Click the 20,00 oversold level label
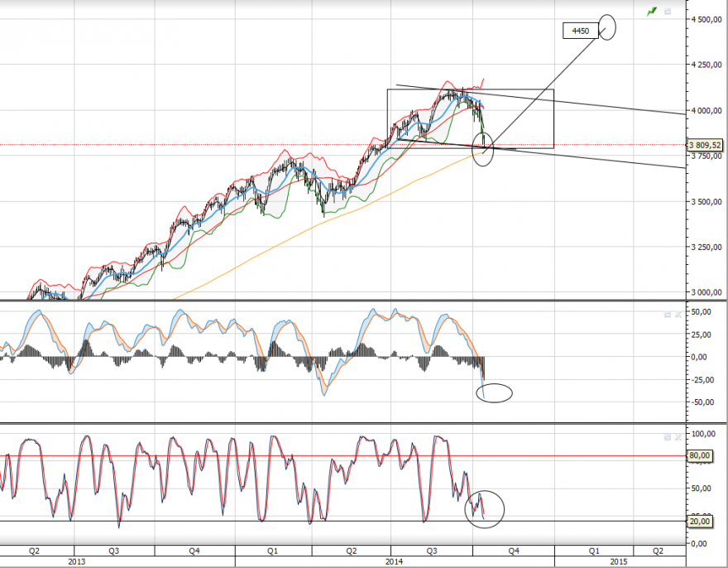This screenshot has width=728, height=568. tap(700, 522)
